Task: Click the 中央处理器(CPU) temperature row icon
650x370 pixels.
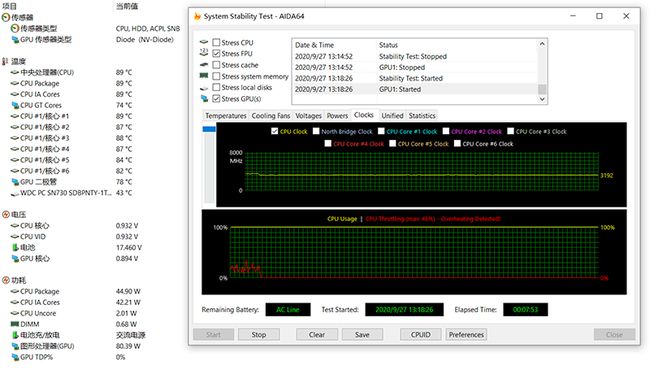Action: (x=15, y=72)
